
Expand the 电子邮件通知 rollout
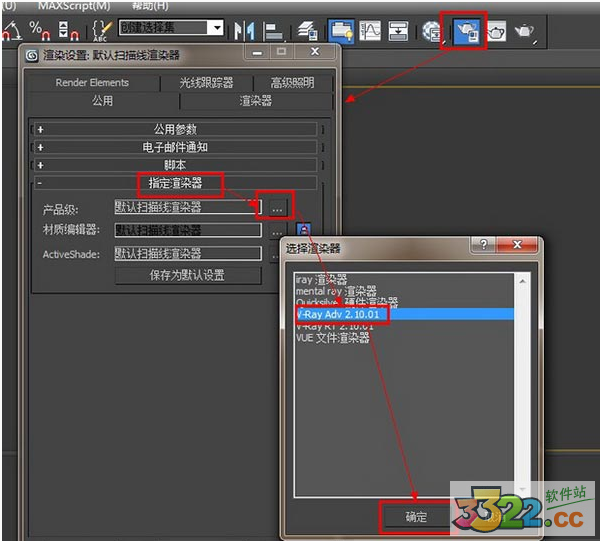pyautogui.click(x=175, y=147)
